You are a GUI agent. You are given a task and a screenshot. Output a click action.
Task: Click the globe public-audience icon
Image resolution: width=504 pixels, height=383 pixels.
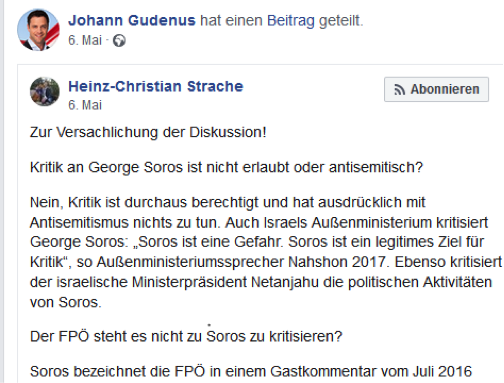(x=119, y=41)
